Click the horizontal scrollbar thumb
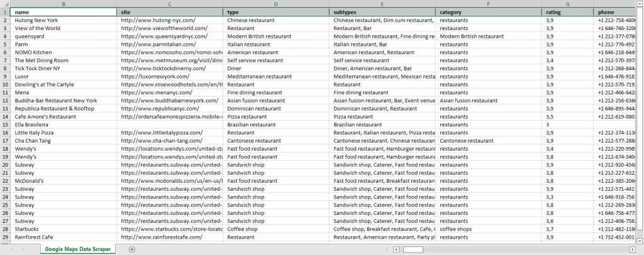This screenshot has height=255, width=644. (x=413, y=249)
